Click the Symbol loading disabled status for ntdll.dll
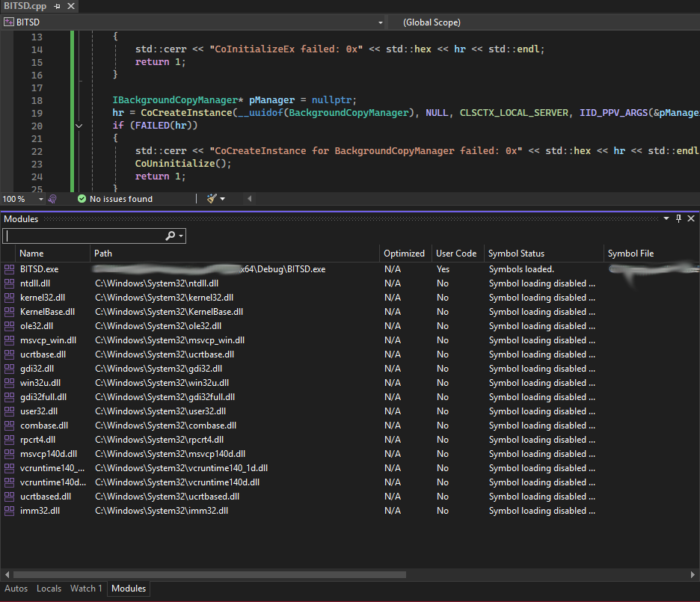The image size is (700, 602). (542, 283)
